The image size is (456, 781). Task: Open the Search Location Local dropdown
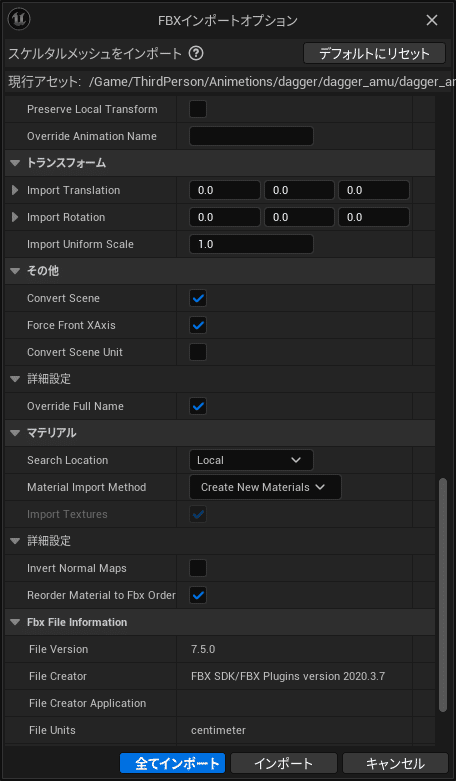coord(251,460)
